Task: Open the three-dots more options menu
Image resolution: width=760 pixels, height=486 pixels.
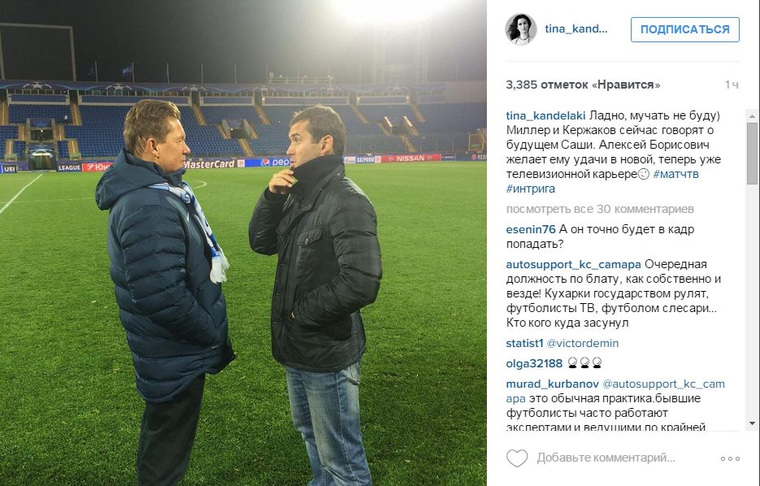Action: [730, 458]
